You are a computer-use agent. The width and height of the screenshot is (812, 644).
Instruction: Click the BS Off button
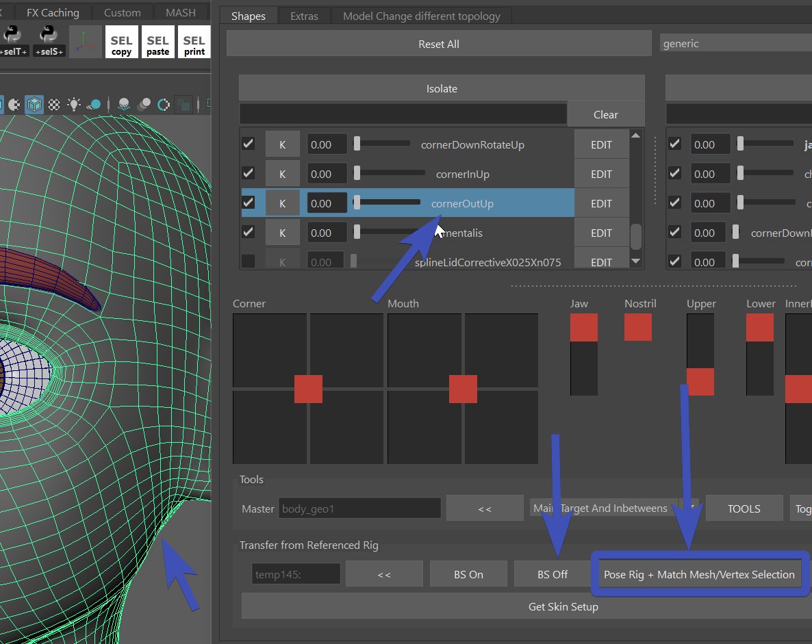tap(553, 575)
